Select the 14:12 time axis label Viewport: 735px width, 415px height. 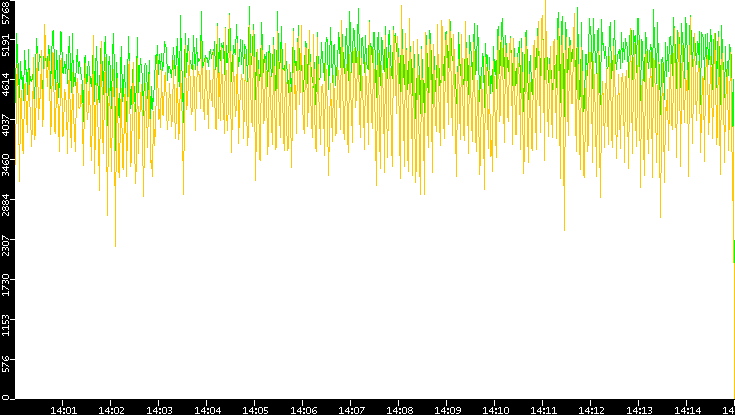[x=592, y=411]
